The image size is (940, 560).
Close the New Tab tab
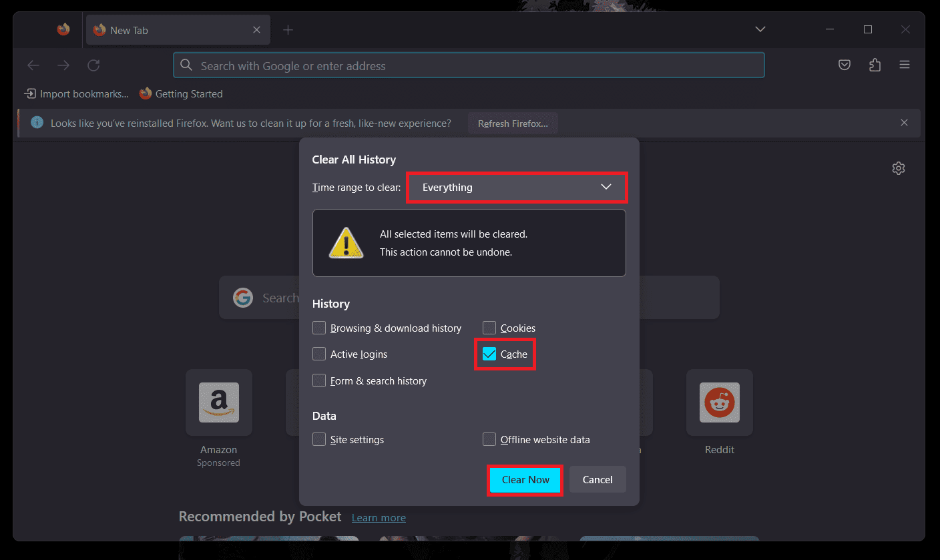pyautogui.click(x=257, y=30)
